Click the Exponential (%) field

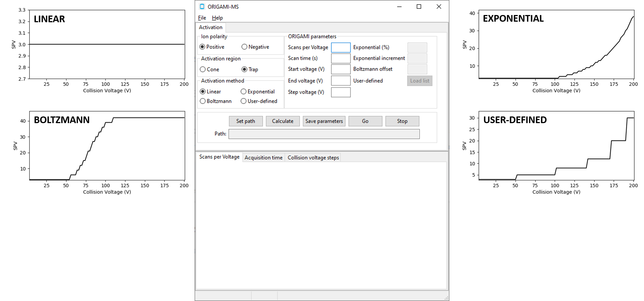click(x=417, y=48)
